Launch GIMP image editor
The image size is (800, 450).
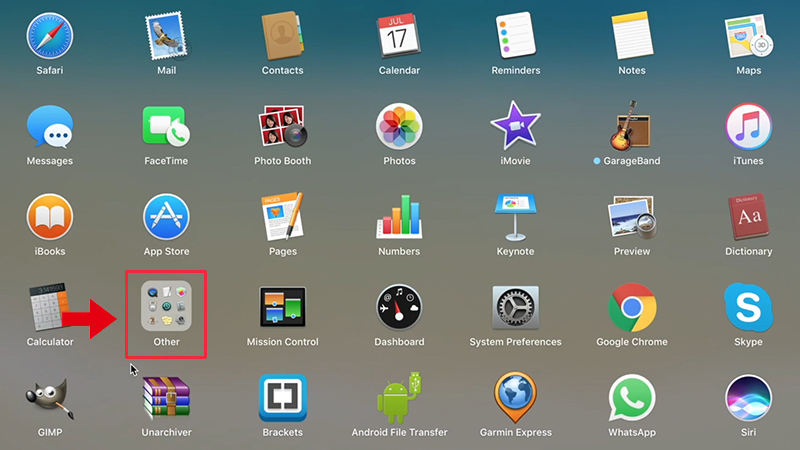click(x=49, y=398)
